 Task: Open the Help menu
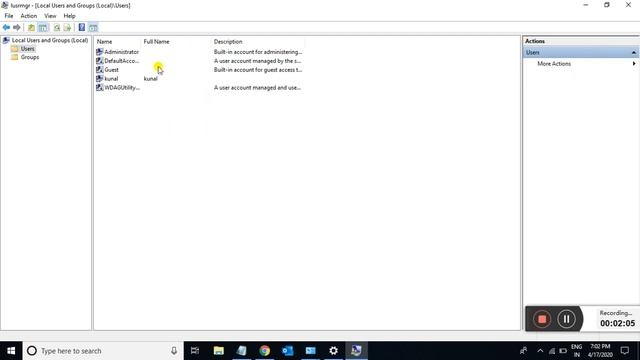click(x=69, y=16)
